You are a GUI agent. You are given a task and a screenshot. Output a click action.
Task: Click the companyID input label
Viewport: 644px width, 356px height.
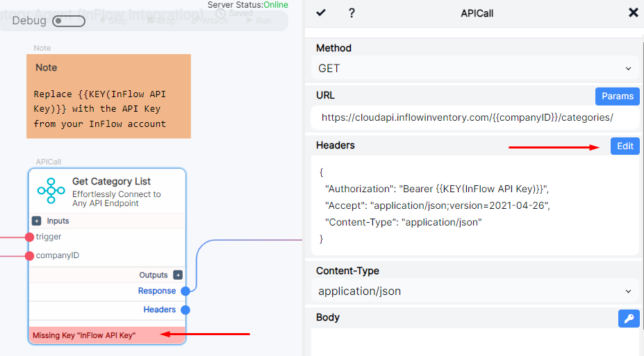point(58,255)
